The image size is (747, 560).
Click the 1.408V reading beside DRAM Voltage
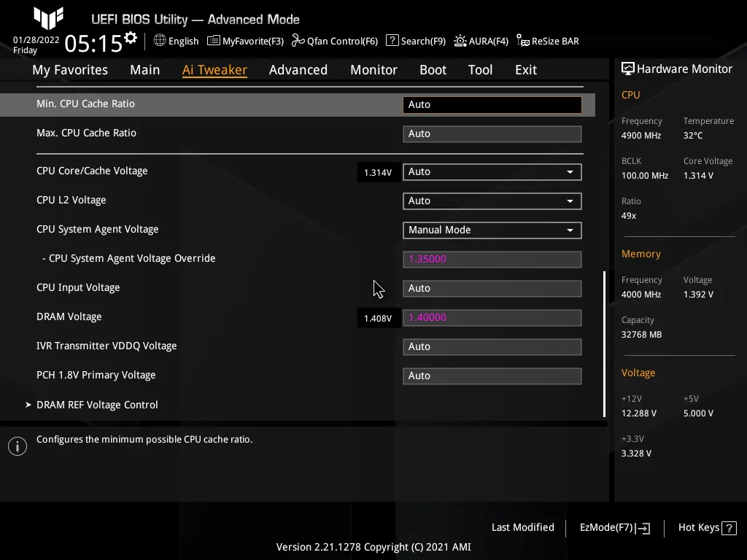tap(378, 318)
